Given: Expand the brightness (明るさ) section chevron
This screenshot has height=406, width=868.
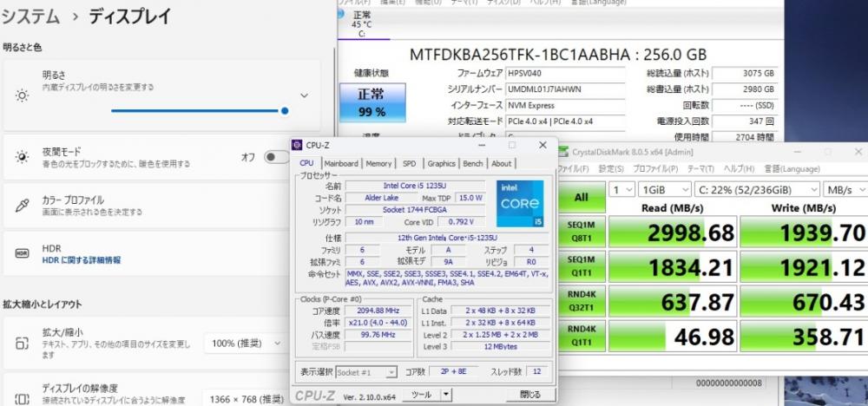Looking at the screenshot, I should pos(304,95).
